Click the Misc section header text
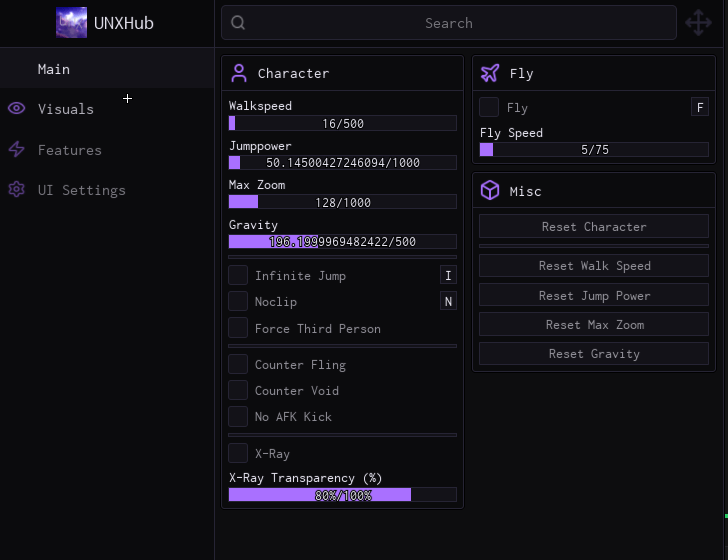728x560 pixels. tap(525, 191)
